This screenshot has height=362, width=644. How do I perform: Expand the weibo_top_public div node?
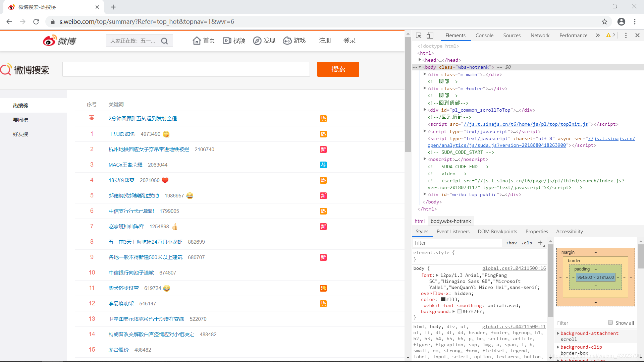coord(425,194)
